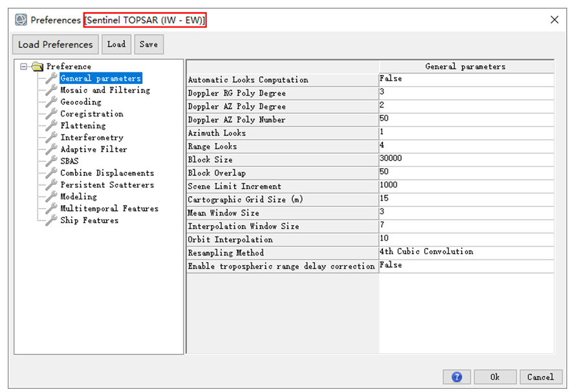Click the wrench icon beside Interferometry
Viewport: 573px width, 392px height.
click(x=52, y=137)
